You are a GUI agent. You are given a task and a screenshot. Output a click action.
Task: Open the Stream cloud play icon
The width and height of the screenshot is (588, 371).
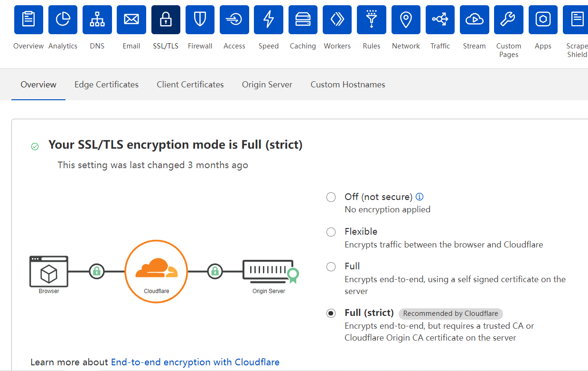coord(475,19)
